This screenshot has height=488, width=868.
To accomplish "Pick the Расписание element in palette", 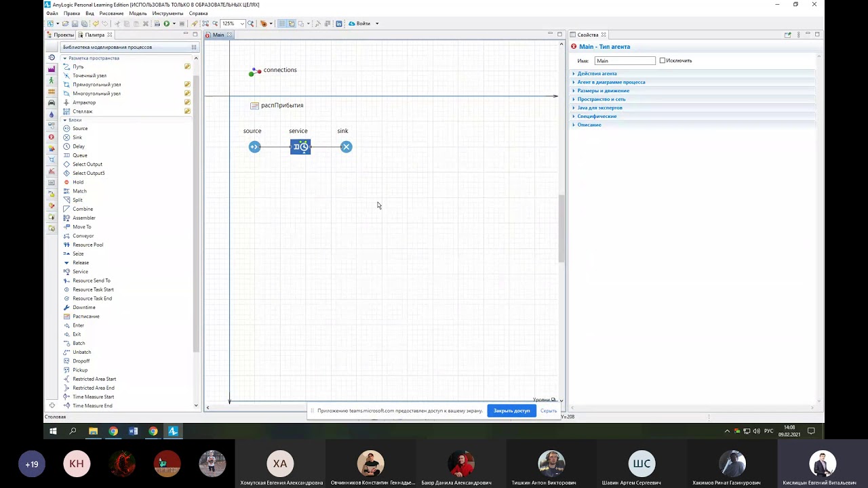I will [81, 317].
